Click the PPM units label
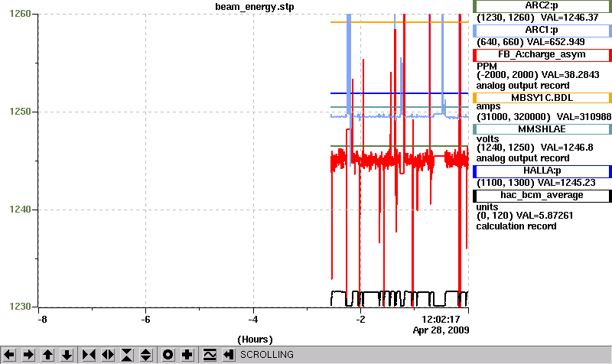612x364 pixels. pyautogui.click(x=487, y=67)
